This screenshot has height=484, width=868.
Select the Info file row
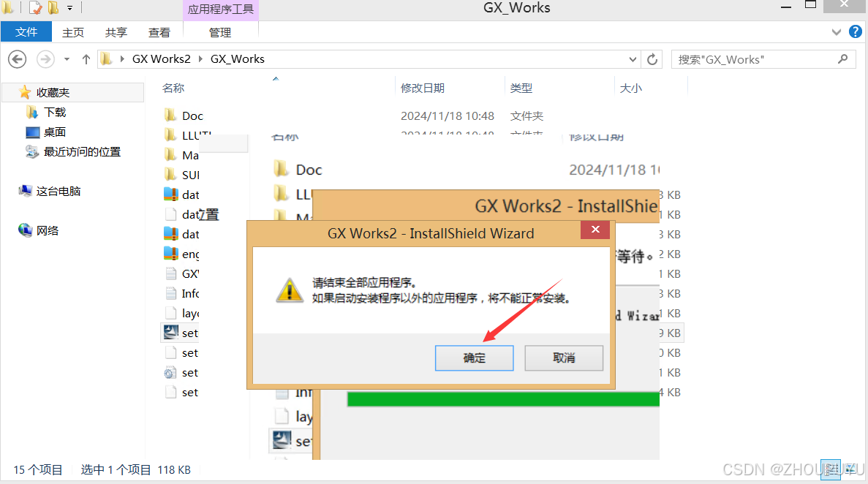(x=182, y=293)
